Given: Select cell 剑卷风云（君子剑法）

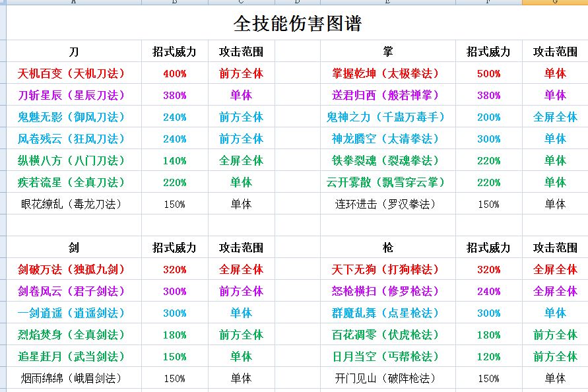Looking at the screenshot, I should coord(74,291).
